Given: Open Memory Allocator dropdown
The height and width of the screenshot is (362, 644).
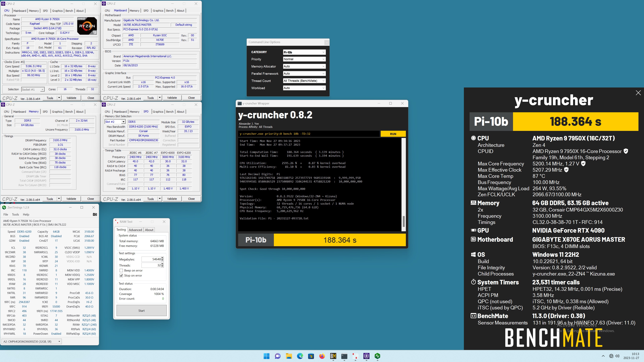Looking at the screenshot, I should (304, 67).
